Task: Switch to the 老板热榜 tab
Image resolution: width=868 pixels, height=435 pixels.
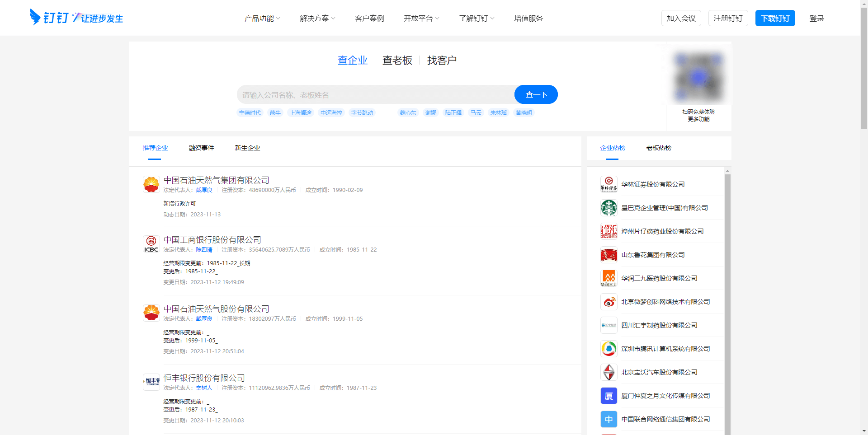Action: (659, 148)
